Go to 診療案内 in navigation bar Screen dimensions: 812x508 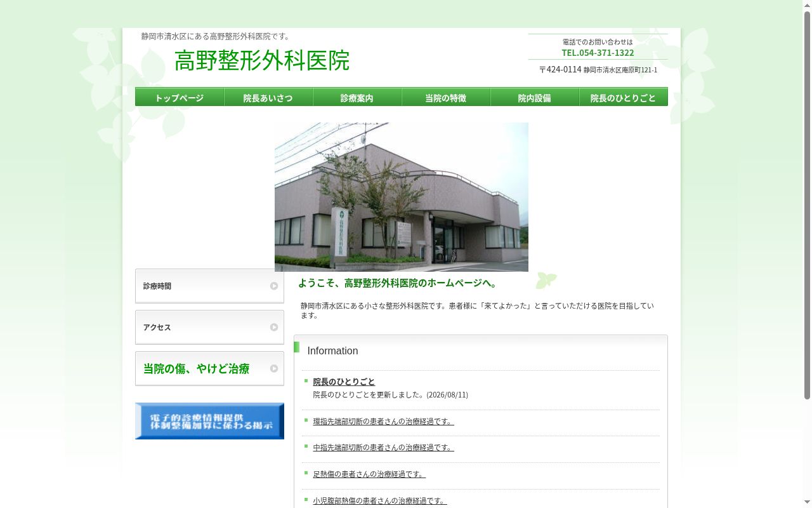tap(357, 97)
